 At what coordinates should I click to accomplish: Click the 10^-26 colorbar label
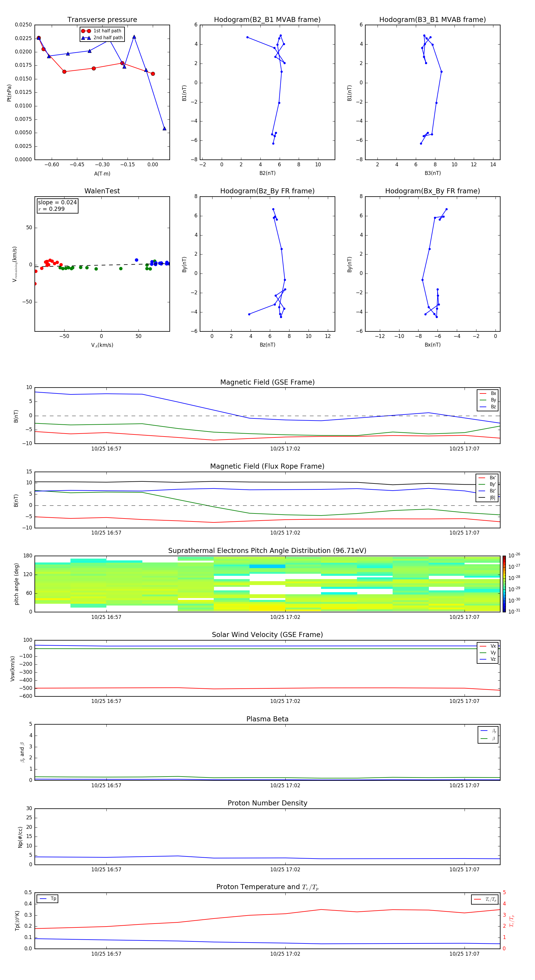pos(514,555)
